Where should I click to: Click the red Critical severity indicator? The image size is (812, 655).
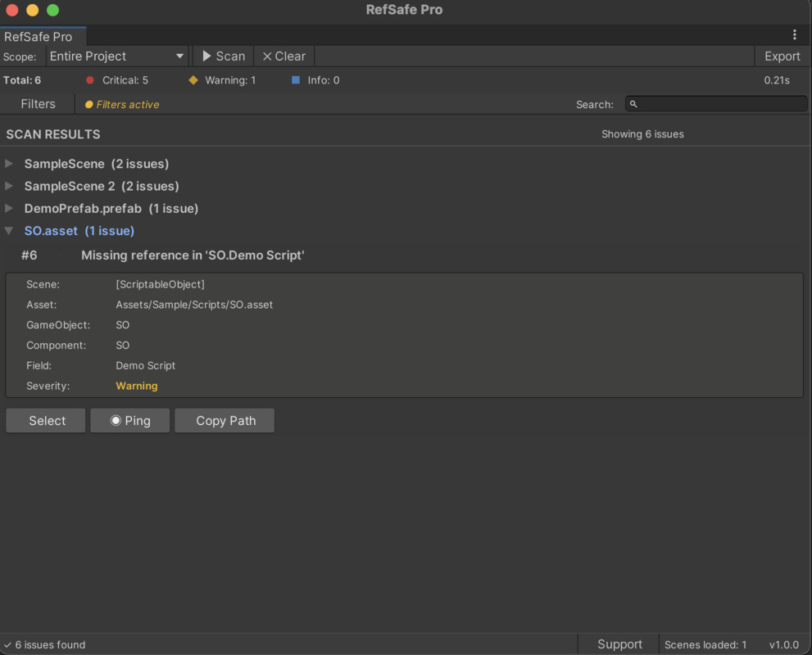coord(90,80)
